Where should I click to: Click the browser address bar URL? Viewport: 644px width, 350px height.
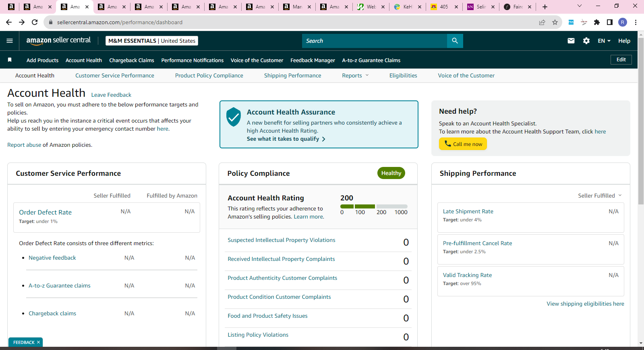click(x=120, y=22)
